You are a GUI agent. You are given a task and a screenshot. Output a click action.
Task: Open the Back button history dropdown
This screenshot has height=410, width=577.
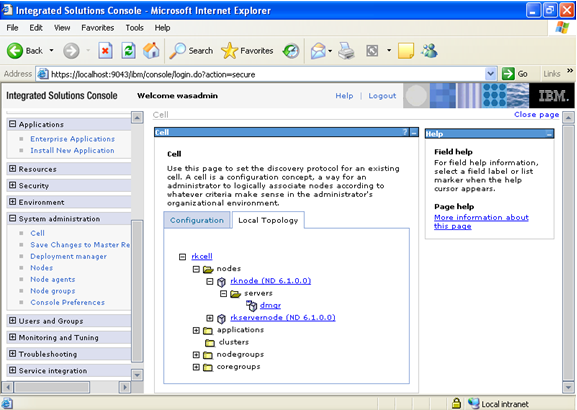point(52,50)
